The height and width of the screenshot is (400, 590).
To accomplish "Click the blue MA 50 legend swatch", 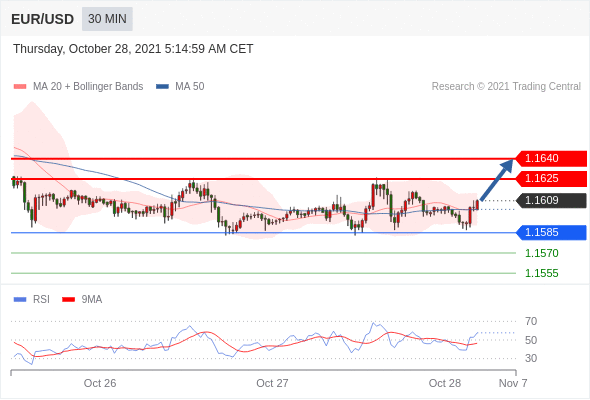I will [162, 87].
